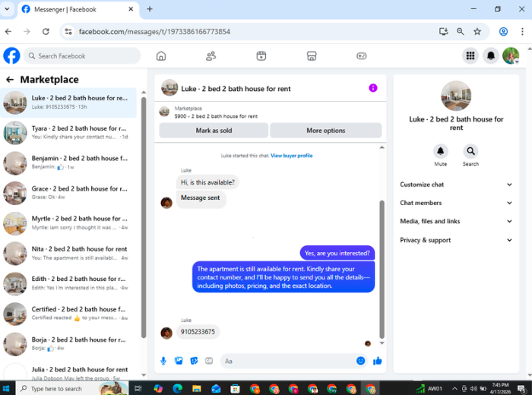
Task: Open the nine-dot Menu grid icon
Action: point(470,55)
